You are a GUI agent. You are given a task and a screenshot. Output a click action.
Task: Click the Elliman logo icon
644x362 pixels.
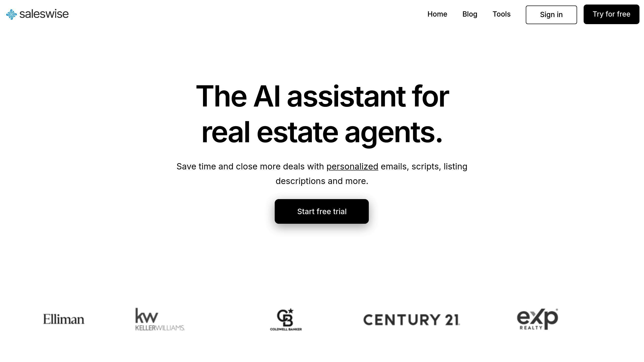click(x=64, y=319)
